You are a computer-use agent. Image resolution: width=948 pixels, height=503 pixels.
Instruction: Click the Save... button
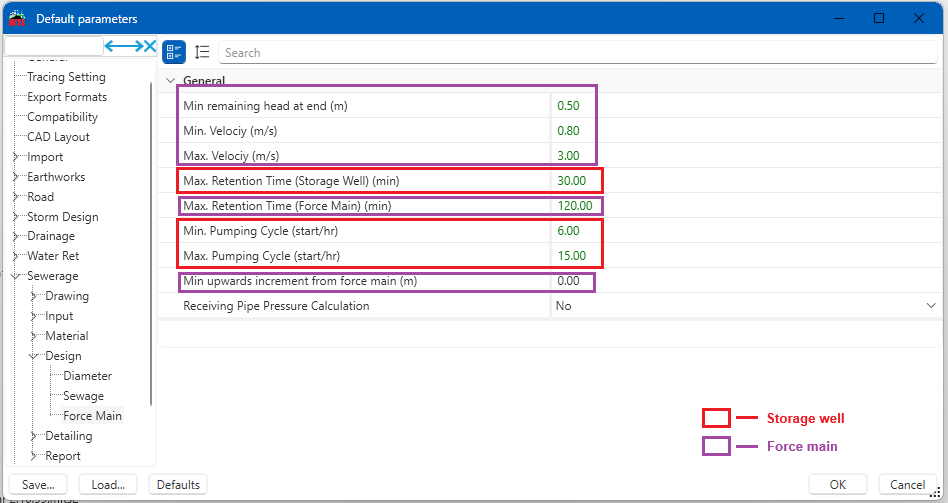coord(37,485)
